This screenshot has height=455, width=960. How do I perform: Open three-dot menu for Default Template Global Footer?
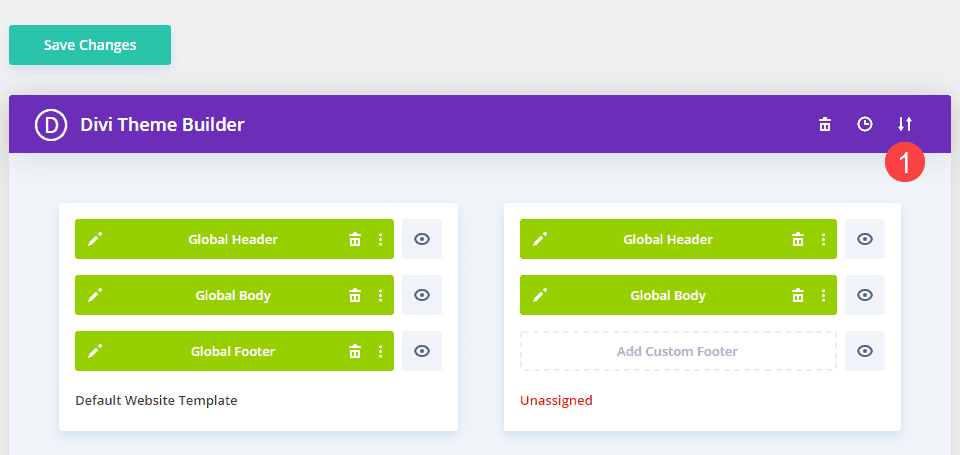[380, 351]
